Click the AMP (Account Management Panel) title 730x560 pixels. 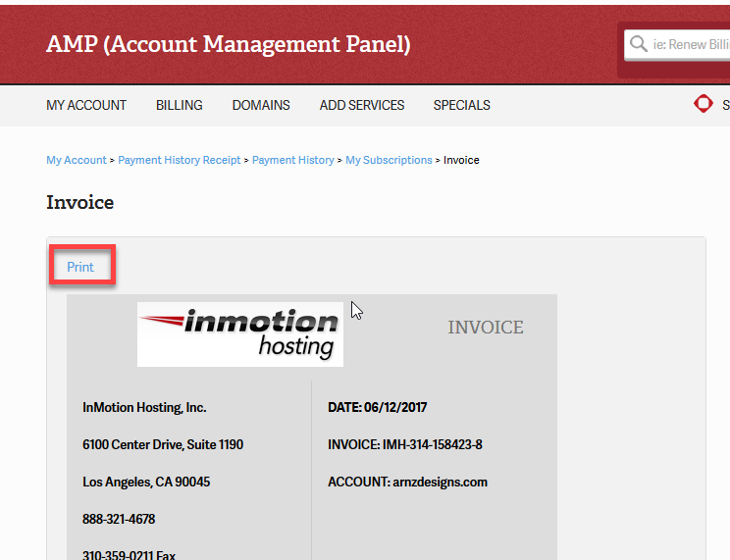[228, 45]
